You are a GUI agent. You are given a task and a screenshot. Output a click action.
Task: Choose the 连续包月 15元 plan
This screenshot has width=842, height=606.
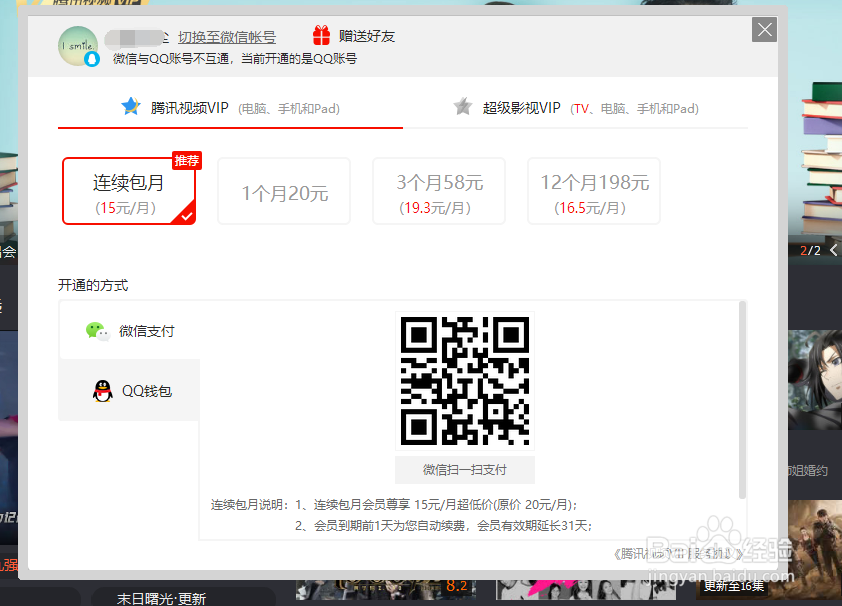tap(129, 191)
